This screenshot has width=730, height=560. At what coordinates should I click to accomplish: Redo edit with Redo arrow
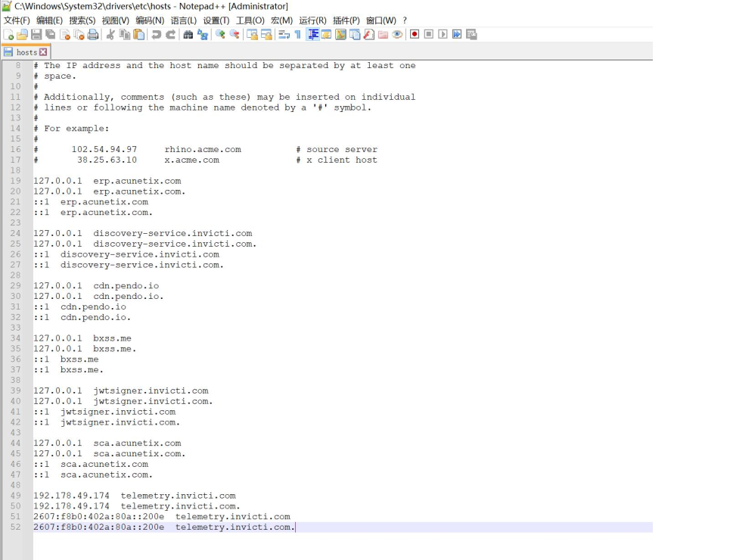[170, 35]
